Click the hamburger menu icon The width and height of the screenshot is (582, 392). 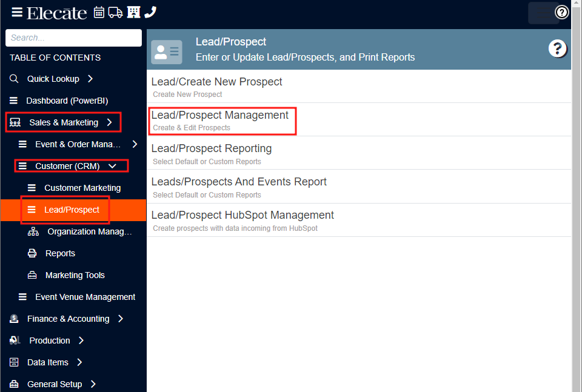pyautogui.click(x=16, y=12)
